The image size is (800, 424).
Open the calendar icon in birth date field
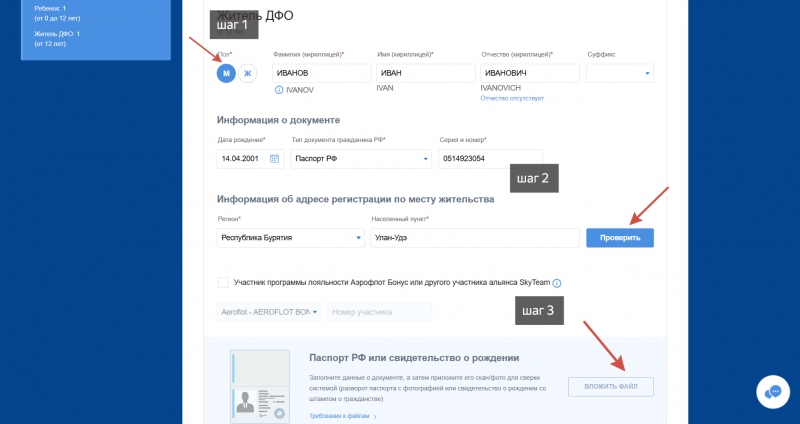274,159
